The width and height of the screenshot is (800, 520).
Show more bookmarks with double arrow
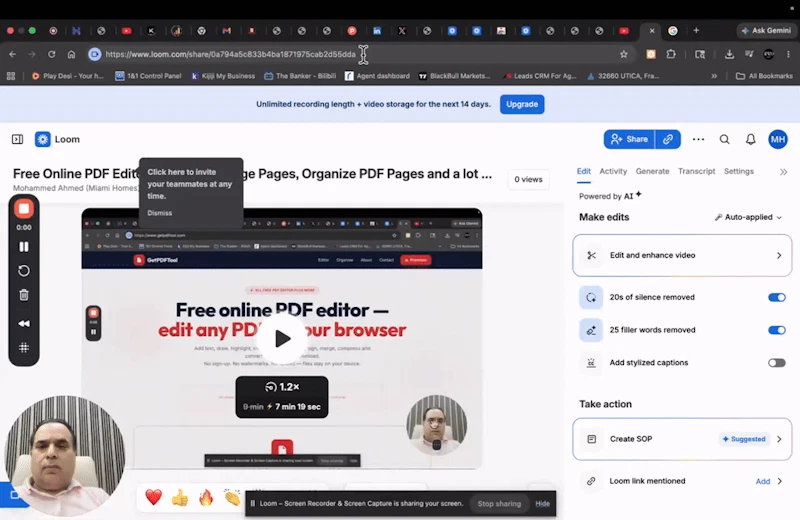(x=714, y=76)
